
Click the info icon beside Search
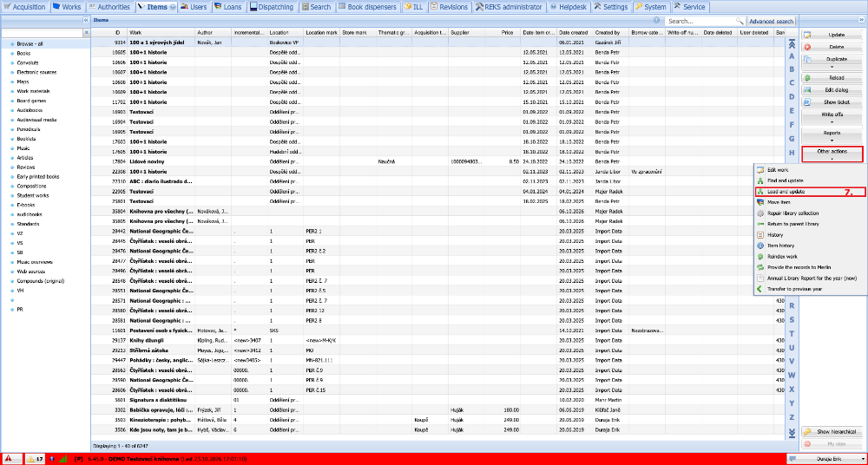point(656,20)
